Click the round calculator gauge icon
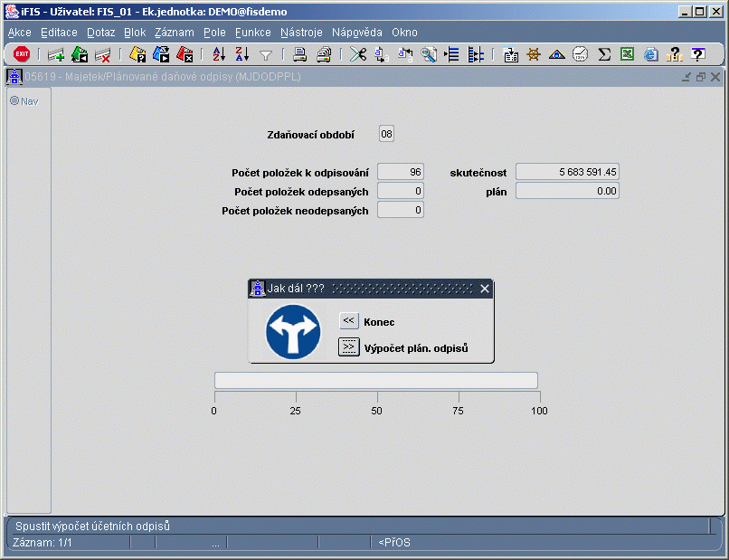 (x=581, y=55)
